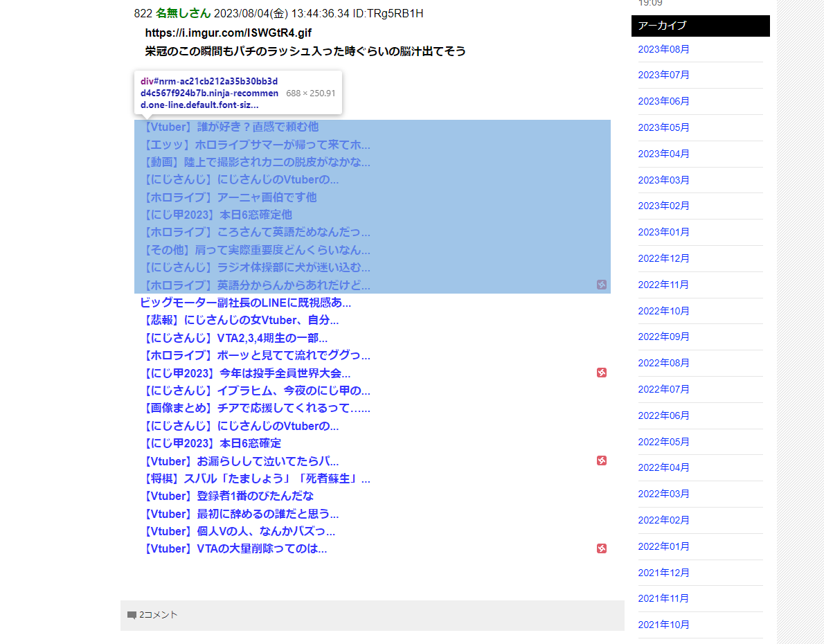The width and height of the screenshot is (824, 644).
Task: Click the shuriken icon next to 投手全員世界大会 article
Action: (x=602, y=372)
